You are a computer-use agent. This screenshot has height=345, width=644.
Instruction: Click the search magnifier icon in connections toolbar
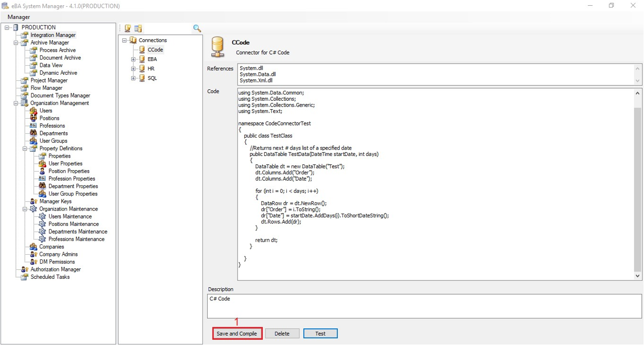pyautogui.click(x=197, y=28)
